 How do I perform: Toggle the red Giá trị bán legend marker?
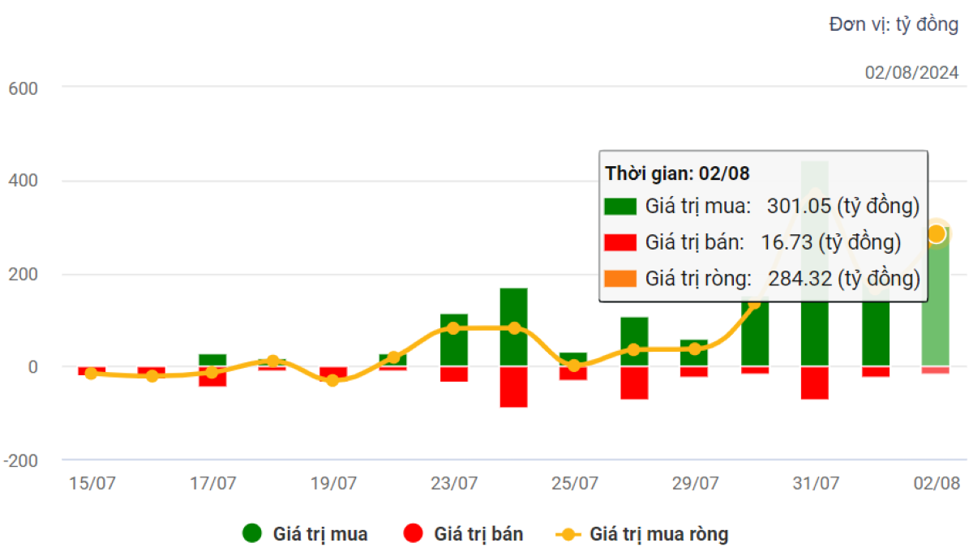pyautogui.click(x=414, y=534)
